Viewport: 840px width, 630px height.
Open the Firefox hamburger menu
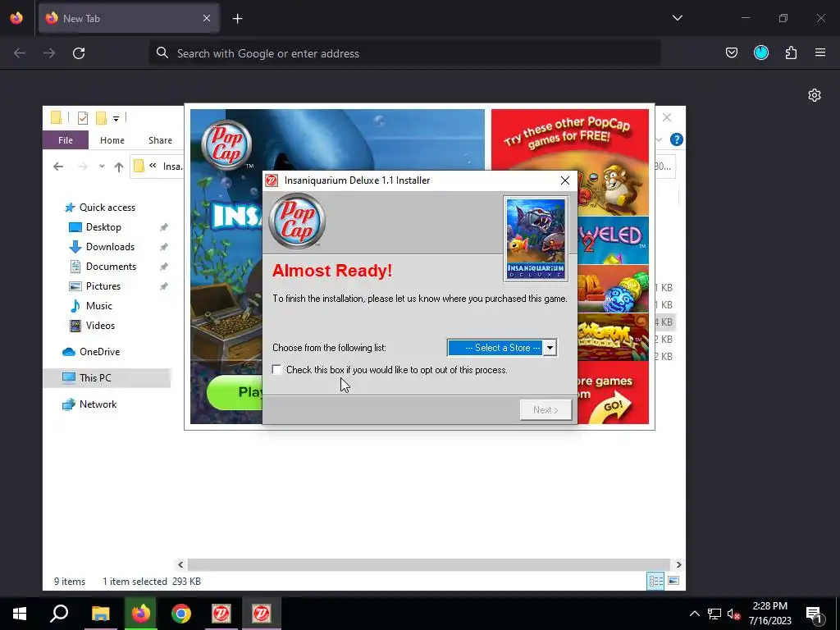click(x=820, y=52)
